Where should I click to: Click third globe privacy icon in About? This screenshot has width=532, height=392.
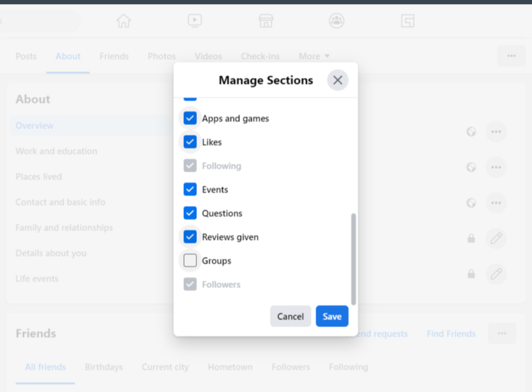(471, 203)
